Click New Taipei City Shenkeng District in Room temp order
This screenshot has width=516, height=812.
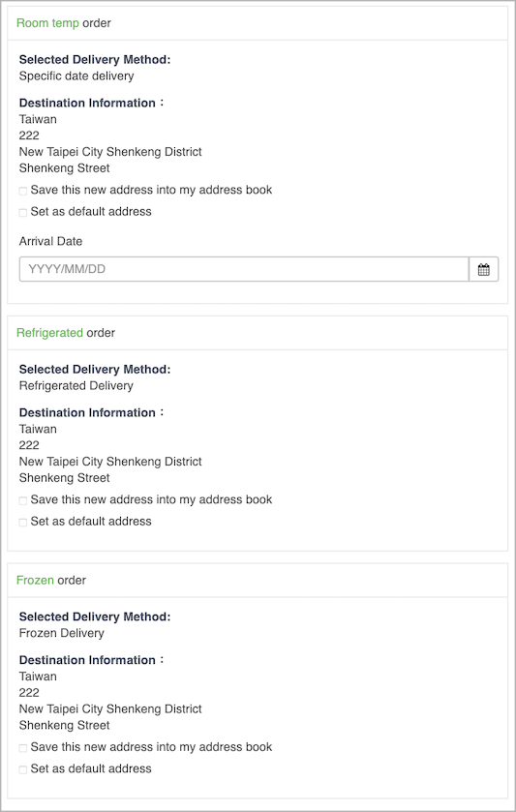point(110,152)
